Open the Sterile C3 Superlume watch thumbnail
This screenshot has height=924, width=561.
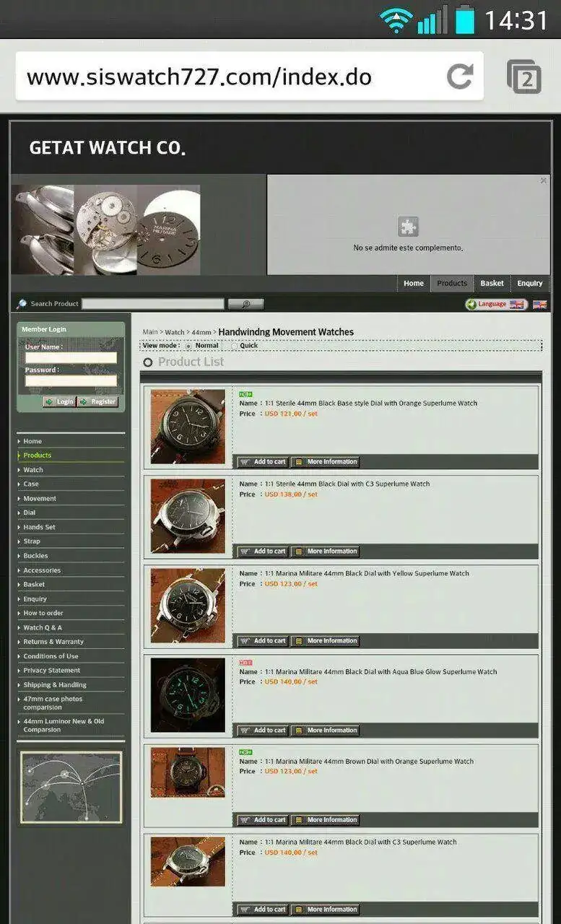click(188, 516)
